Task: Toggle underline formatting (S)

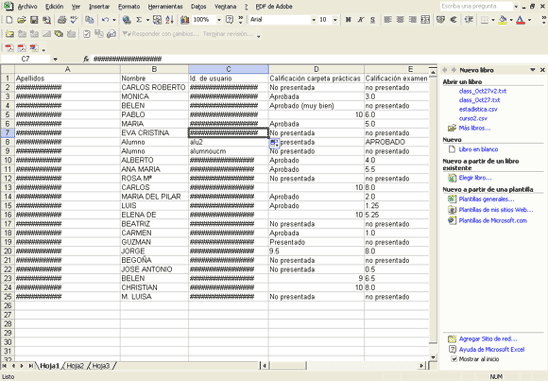Action: coord(373,20)
